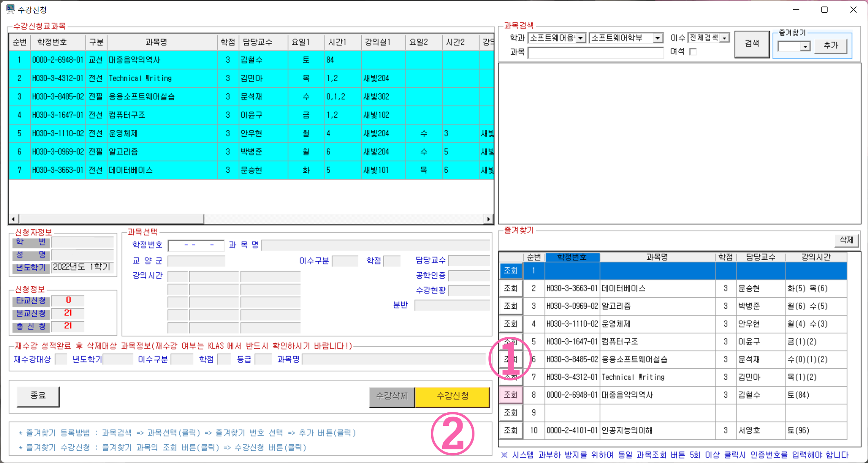Click 조회 for favorite row 1

point(511,271)
